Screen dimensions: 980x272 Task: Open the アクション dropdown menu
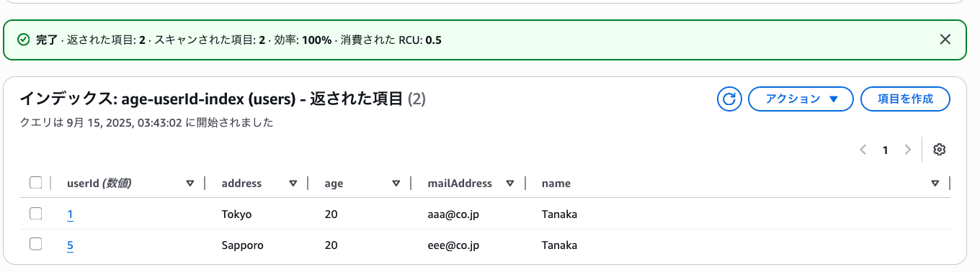[801, 99]
